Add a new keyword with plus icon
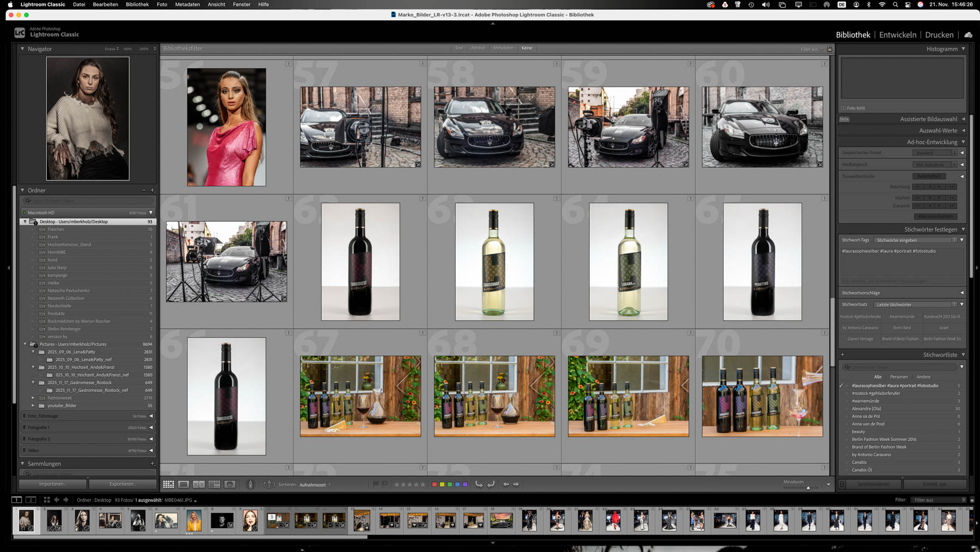980x552 pixels. pyautogui.click(x=842, y=355)
